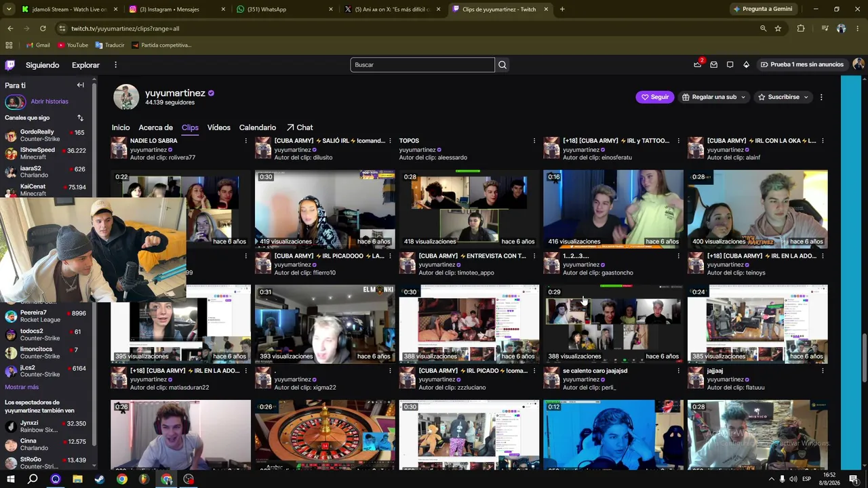
Task: Open File Explorer from the taskbar
Action: [77, 479]
